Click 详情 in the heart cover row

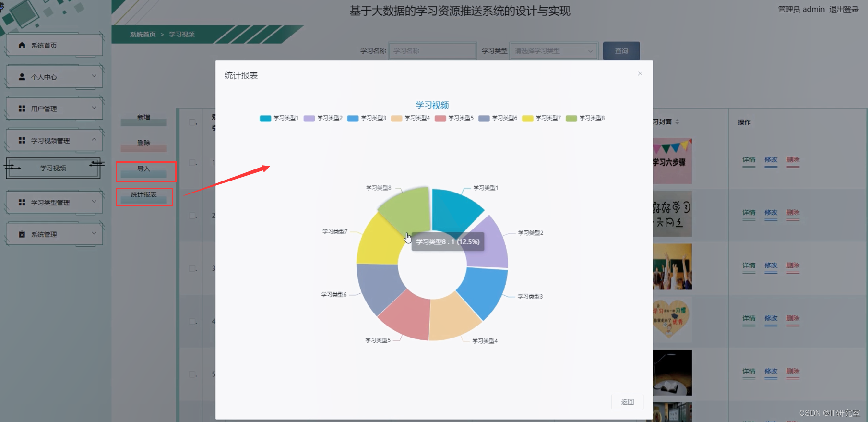click(749, 318)
